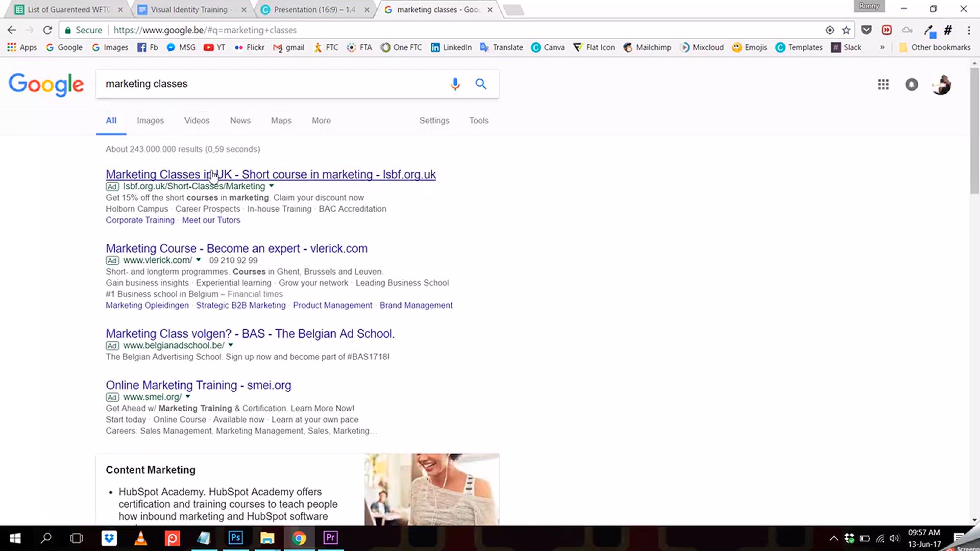
Task: Show hidden system tray icons
Action: (834, 538)
